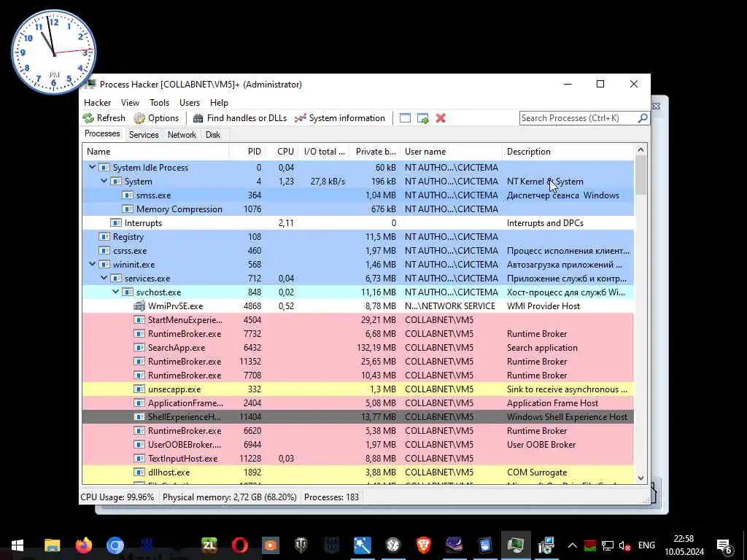Select the UserOOBEBroker process row
The width and height of the screenshot is (747, 560).
click(x=357, y=444)
